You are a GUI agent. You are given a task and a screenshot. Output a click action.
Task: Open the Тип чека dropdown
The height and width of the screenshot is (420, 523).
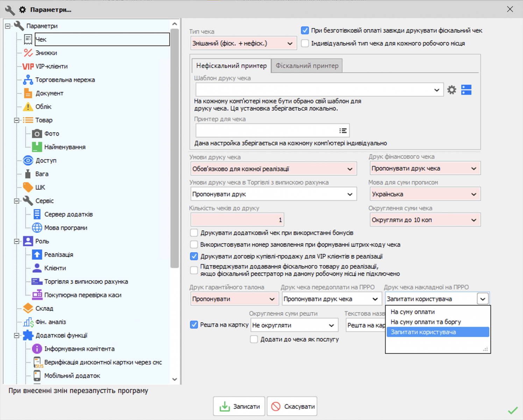coord(243,43)
